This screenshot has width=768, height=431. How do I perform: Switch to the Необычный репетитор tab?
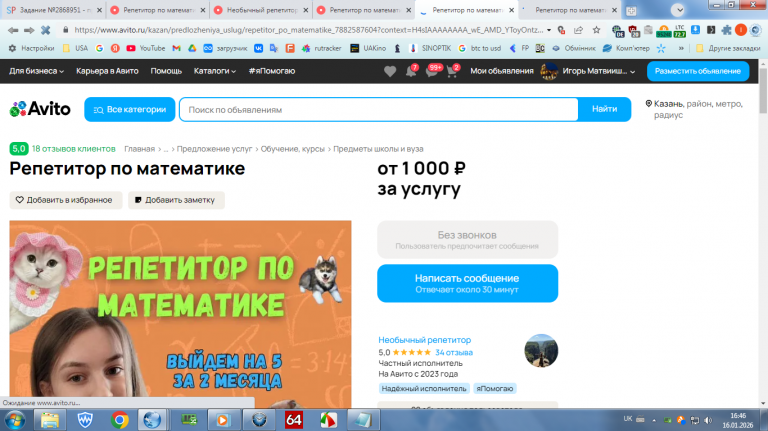[261, 10]
